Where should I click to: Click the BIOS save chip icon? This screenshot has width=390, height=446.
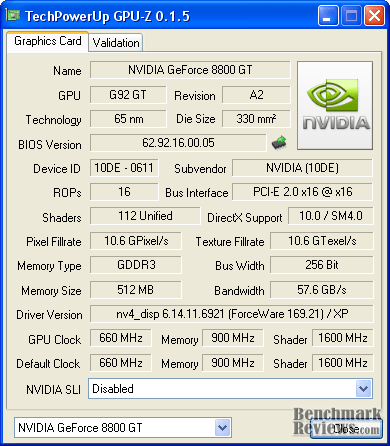click(279, 143)
